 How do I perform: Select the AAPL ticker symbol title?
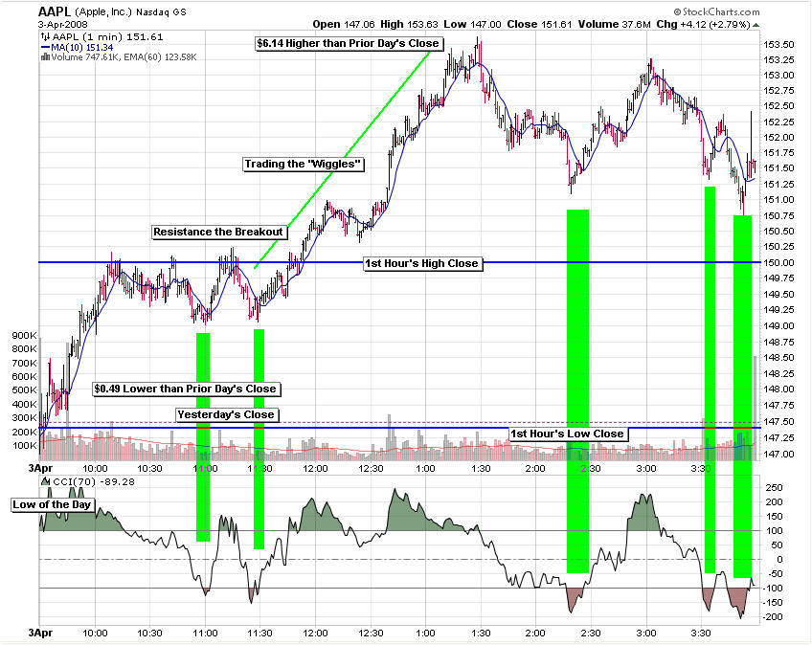click(x=55, y=11)
